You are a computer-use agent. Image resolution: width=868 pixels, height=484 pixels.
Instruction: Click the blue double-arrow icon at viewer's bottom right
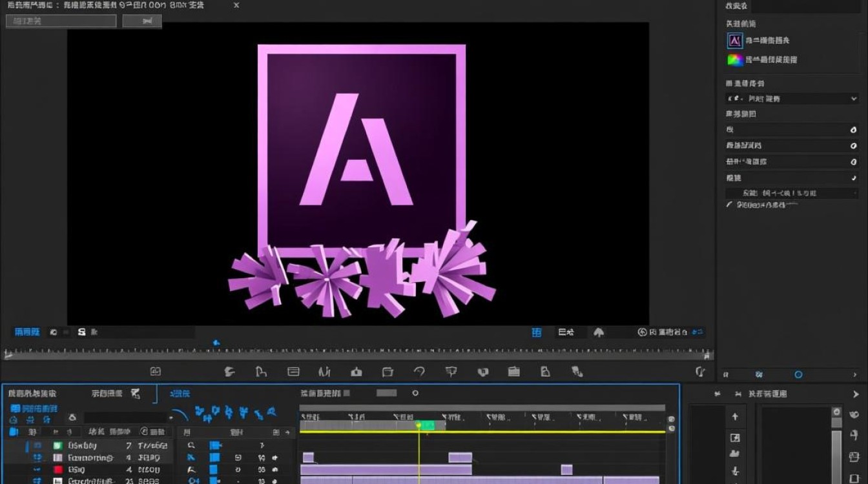pos(697,332)
